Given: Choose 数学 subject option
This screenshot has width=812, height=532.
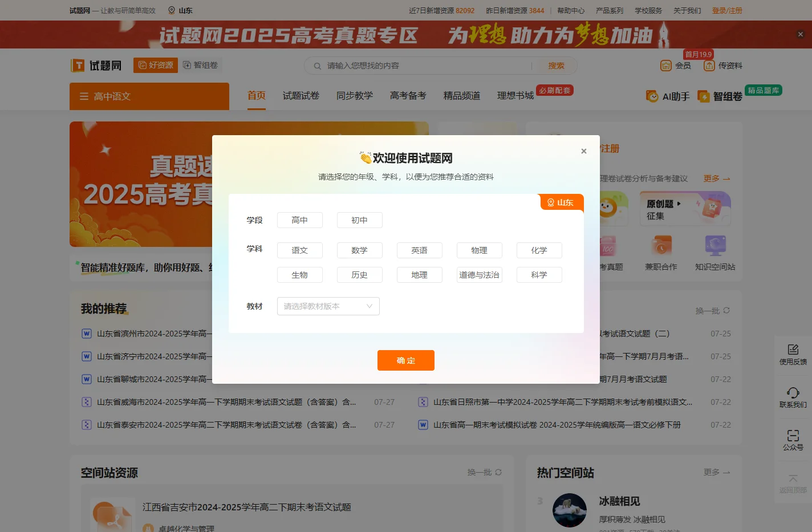Looking at the screenshot, I should (359, 250).
